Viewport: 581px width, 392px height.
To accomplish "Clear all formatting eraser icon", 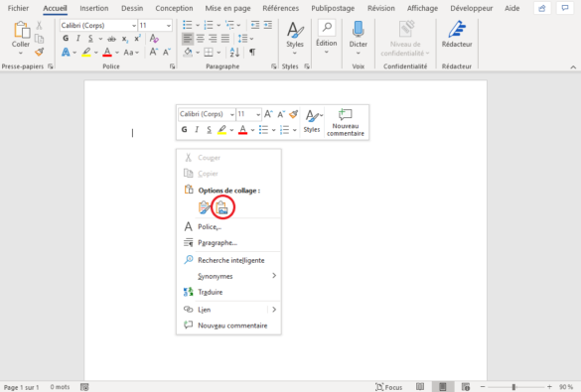I will pyautogui.click(x=154, y=39).
